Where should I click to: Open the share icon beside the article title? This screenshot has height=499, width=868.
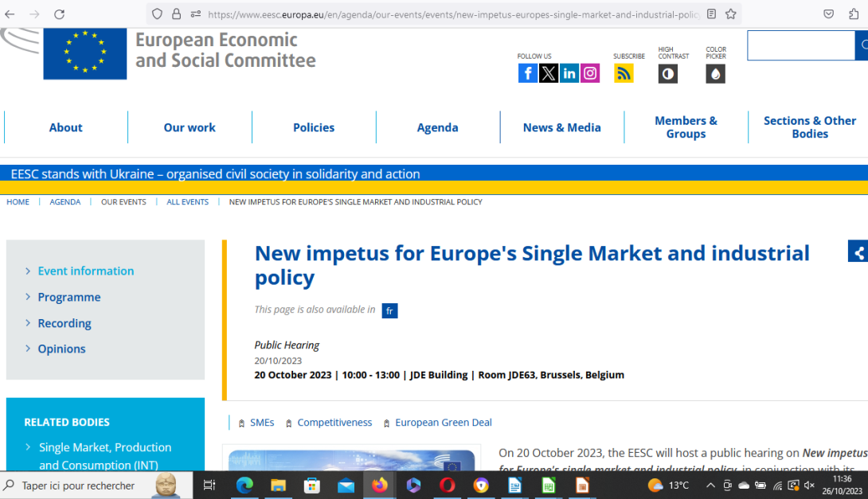pyautogui.click(x=861, y=251)
